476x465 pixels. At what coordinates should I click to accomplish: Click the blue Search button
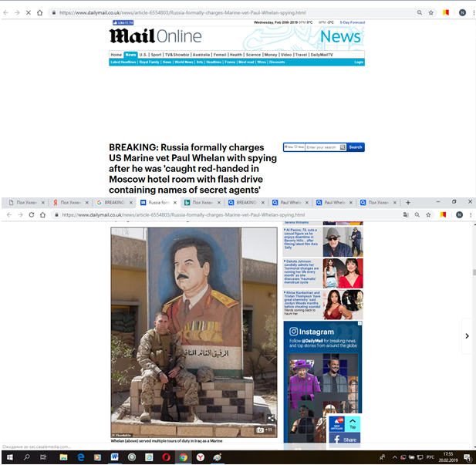pos(356,147)
